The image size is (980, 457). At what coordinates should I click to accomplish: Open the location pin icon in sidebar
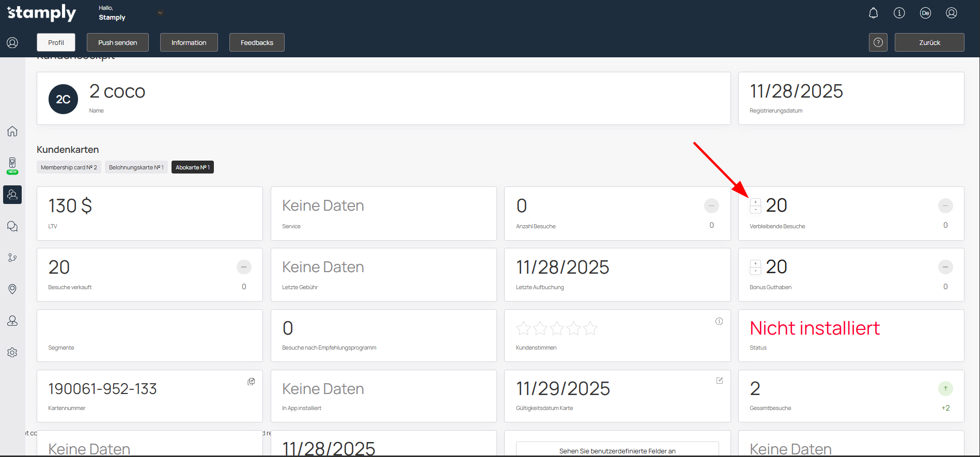click(12, 289)
